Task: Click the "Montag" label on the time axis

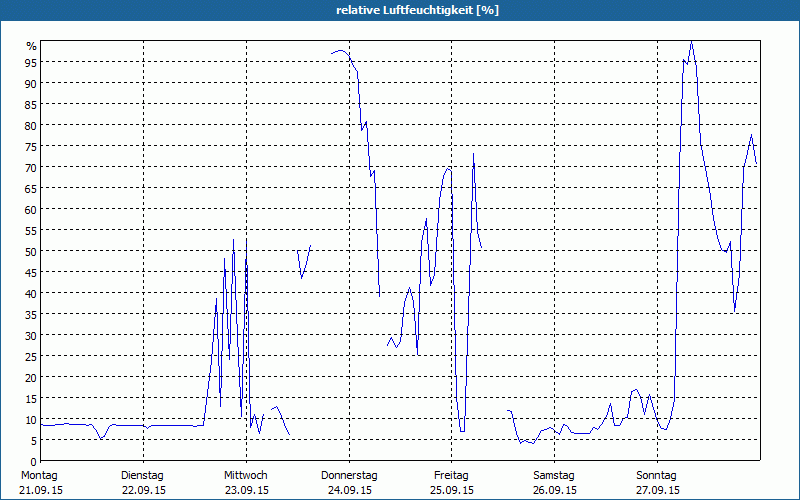Action: [40, 475]
